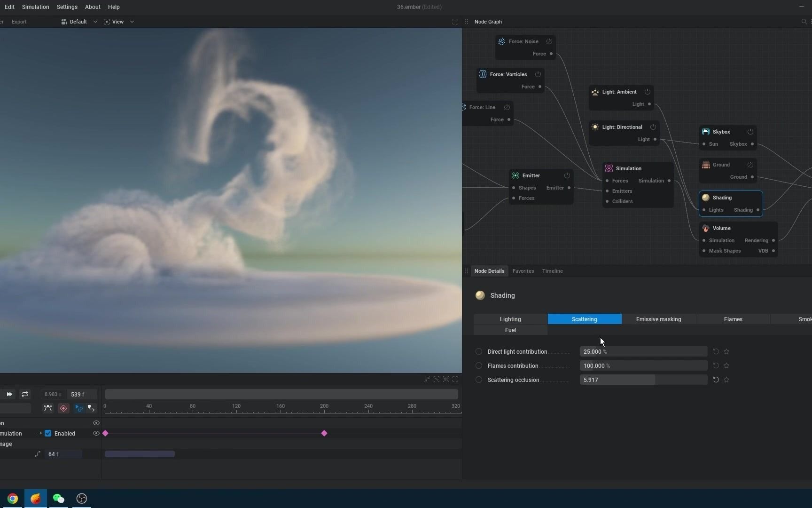Toggle power on Light: Ambient node
The height and width of the screenshot is (508, 812).
point(648,92)
